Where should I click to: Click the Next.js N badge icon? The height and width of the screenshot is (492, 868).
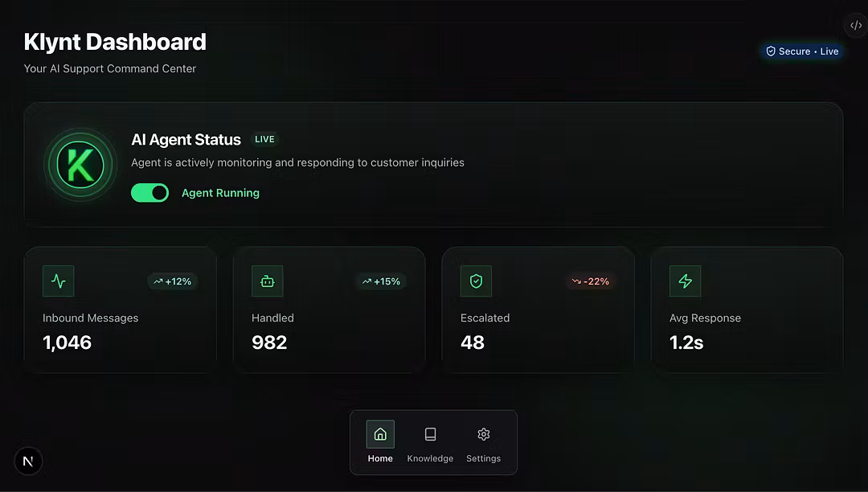(28, 461)
